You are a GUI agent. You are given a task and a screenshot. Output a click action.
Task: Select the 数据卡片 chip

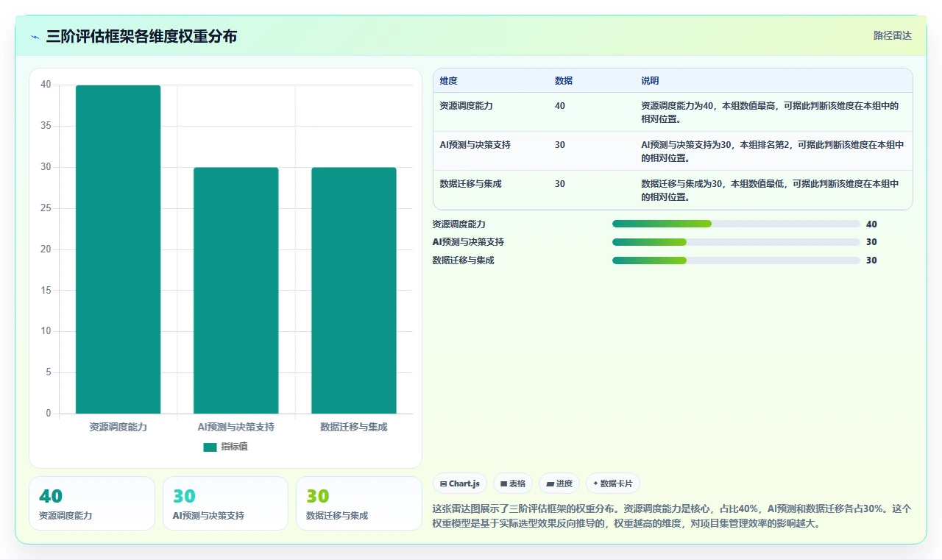tap(613, 483)
